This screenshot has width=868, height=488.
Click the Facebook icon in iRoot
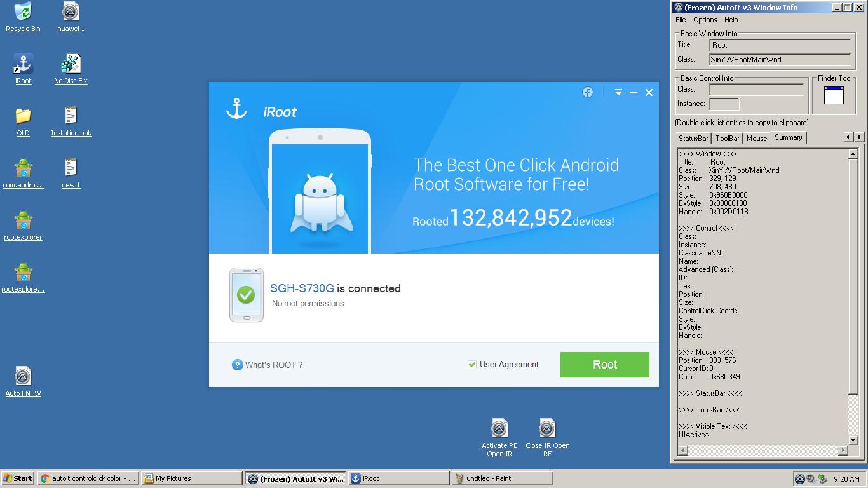point(588,92)
